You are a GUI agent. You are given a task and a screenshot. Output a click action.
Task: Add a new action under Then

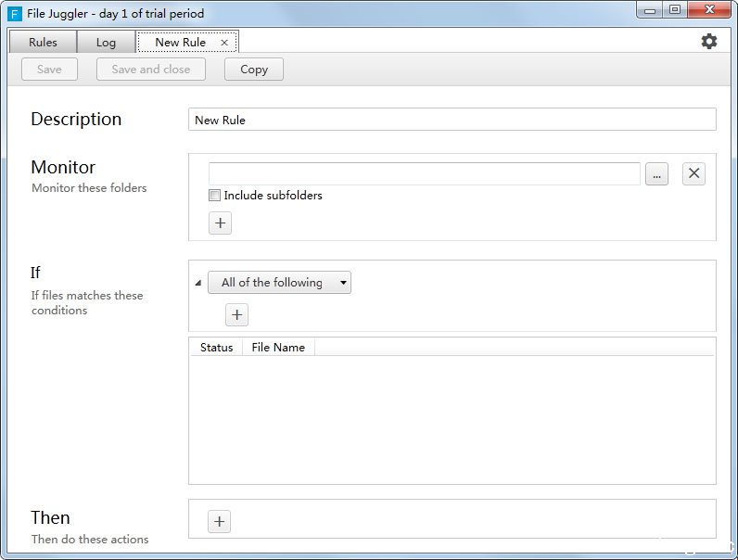coord(219,522)
